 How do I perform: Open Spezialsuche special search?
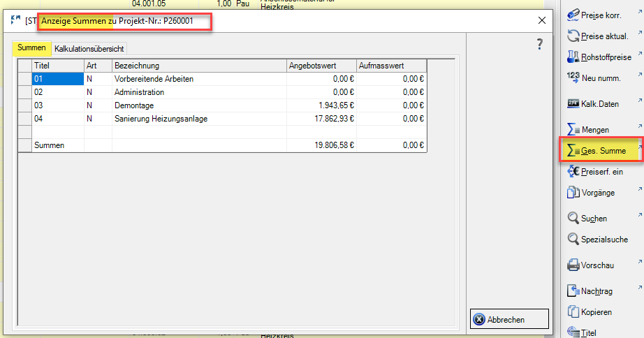click(573, 240)
